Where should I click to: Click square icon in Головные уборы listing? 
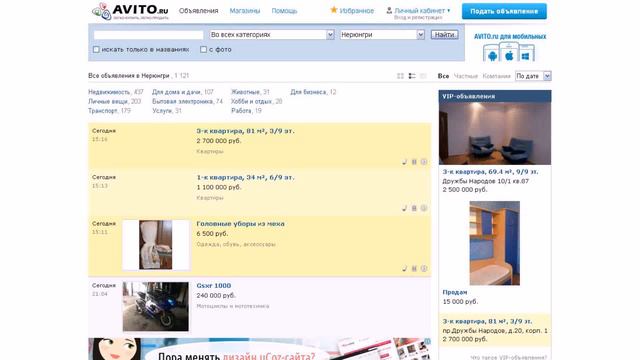(414, 269)
